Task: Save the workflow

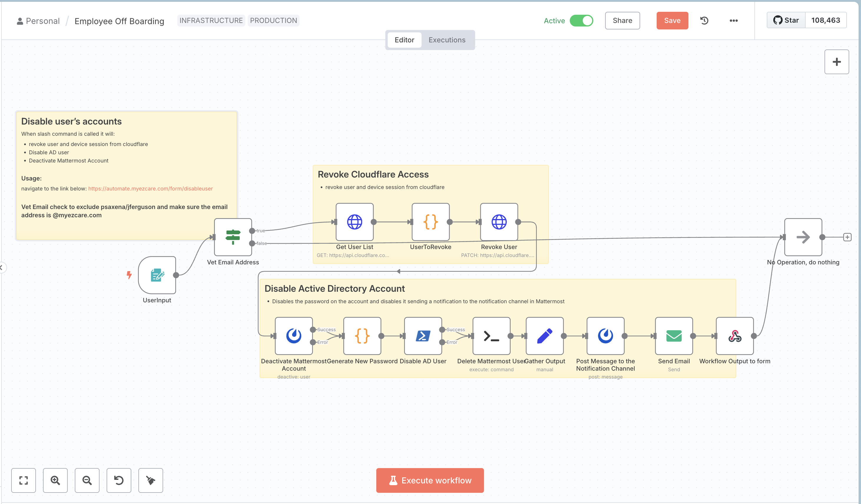Action: point(672,21)
